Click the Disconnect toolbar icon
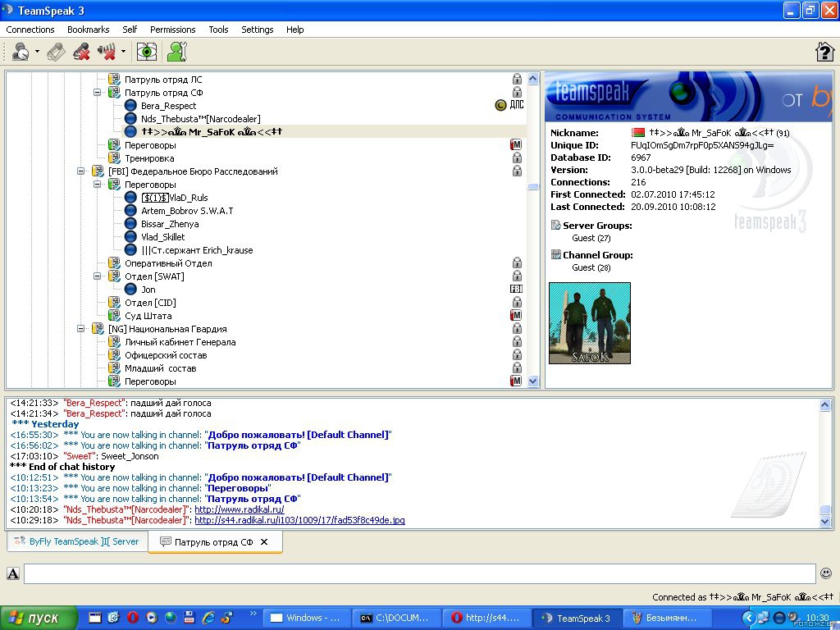 tap(56, 52)
